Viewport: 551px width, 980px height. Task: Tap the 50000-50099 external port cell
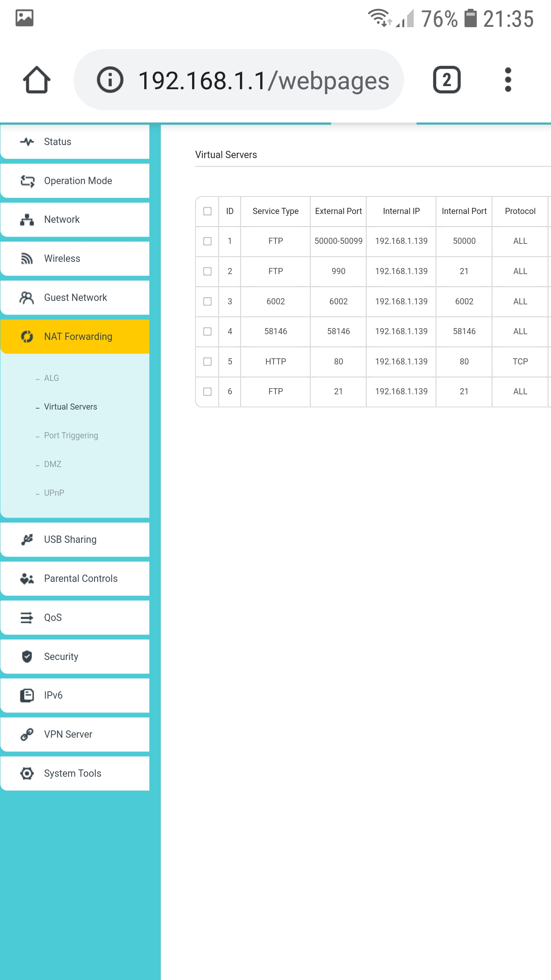click(x=338, y=241)
